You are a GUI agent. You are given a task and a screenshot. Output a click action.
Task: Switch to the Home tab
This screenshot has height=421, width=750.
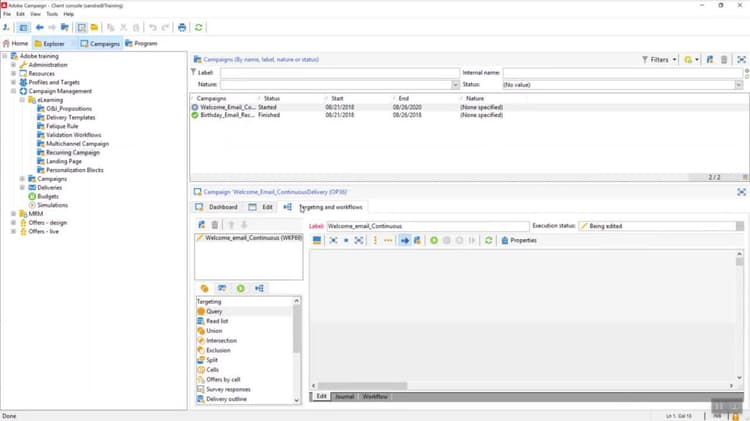pos(16,44)
